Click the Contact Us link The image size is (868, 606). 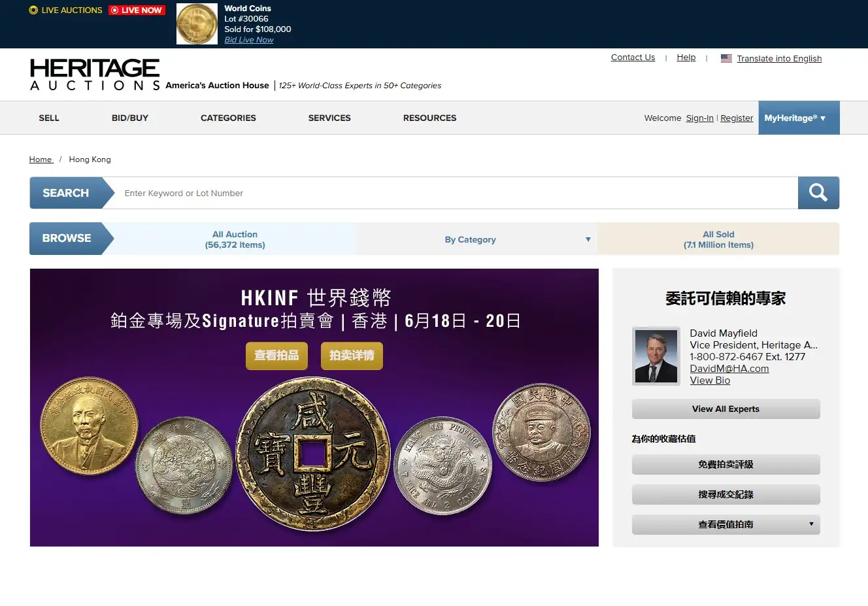coord(633,58)
